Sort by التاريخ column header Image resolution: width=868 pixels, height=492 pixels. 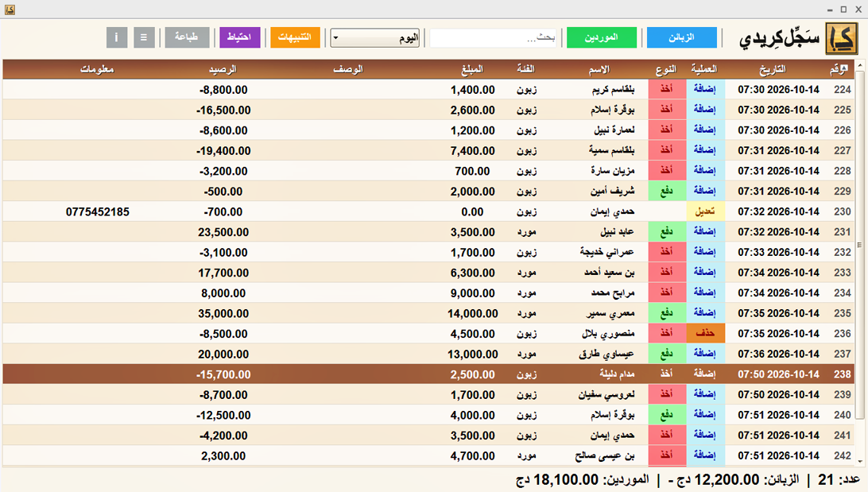pos(772,69)
